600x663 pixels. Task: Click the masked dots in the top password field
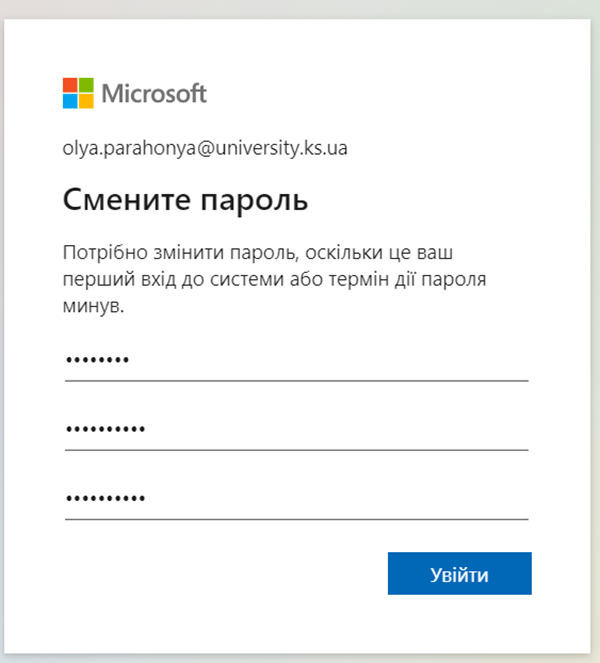click(97, 360)
